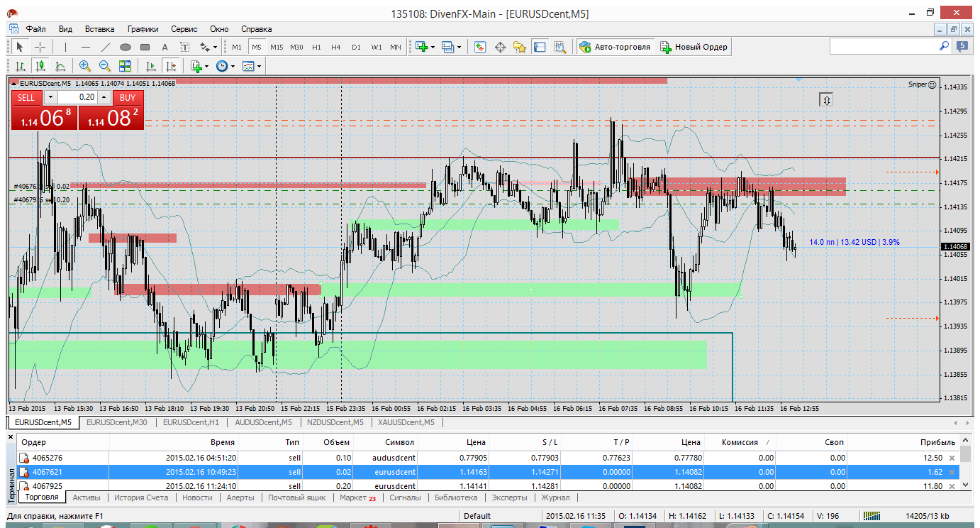Zoom in on the chart
Viewport: 980px width, 528px height.
click(x=85, y=66)
